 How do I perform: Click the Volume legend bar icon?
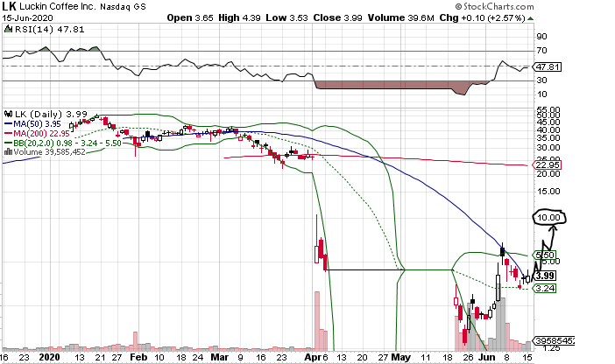tap(5, 151)
